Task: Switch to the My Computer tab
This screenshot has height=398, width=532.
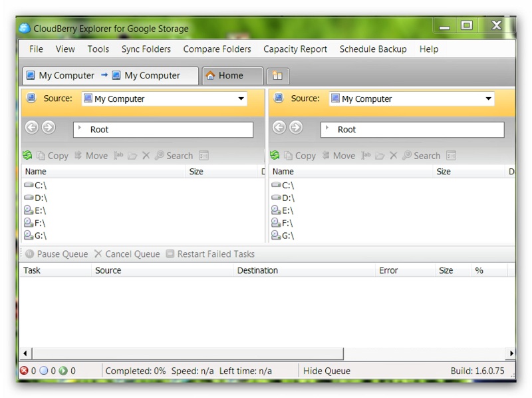Action: pyautogui.click(x=110, y=75)
